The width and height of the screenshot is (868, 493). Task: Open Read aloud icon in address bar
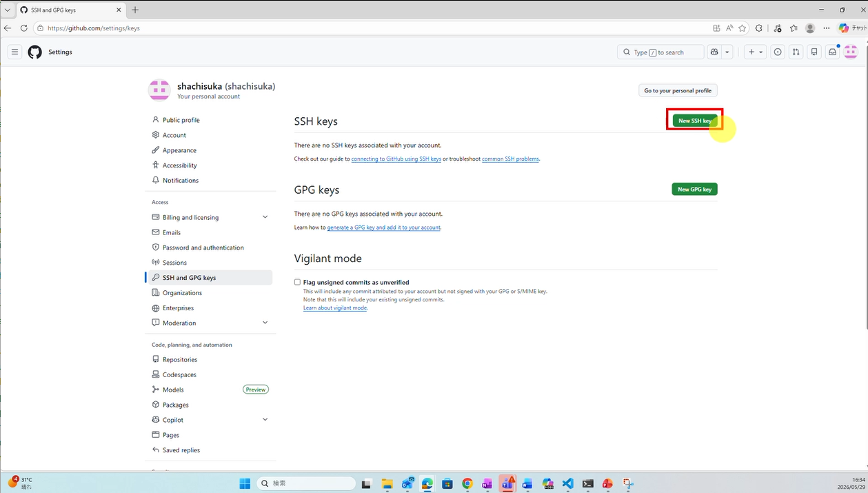click(x=729, y=28)
